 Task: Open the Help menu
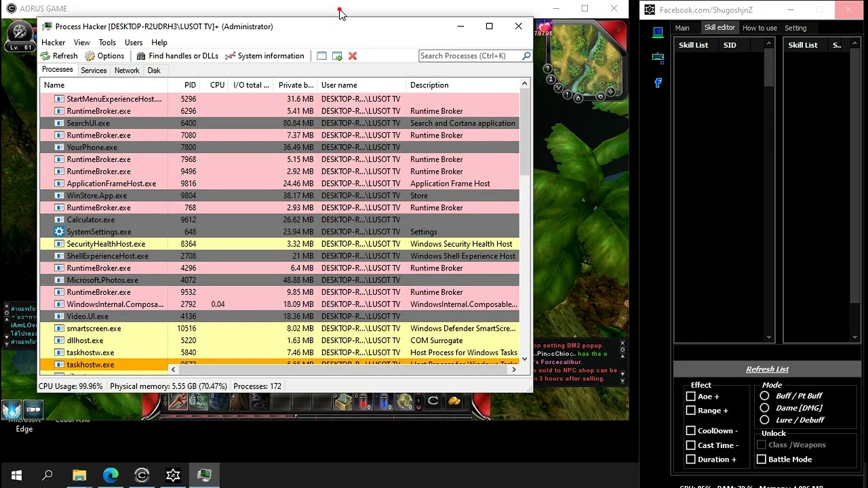click(x=159, y=42)
